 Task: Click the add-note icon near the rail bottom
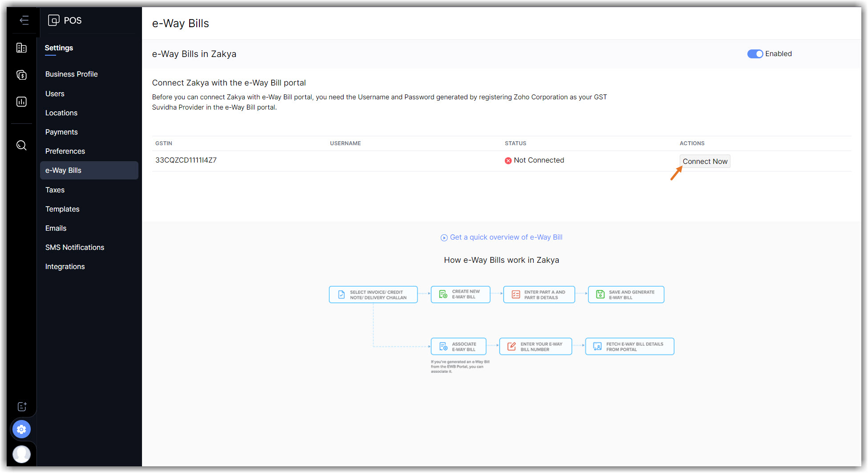pos(22,406)
